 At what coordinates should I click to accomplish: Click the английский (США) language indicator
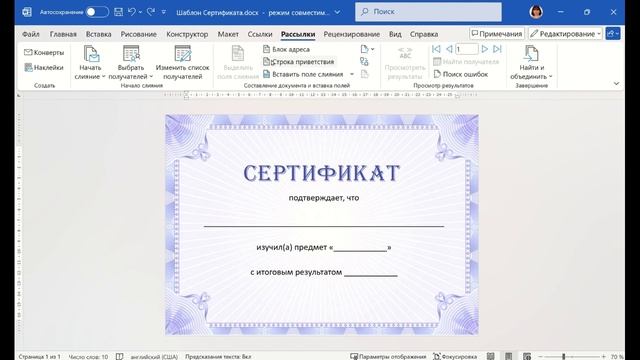154,356
